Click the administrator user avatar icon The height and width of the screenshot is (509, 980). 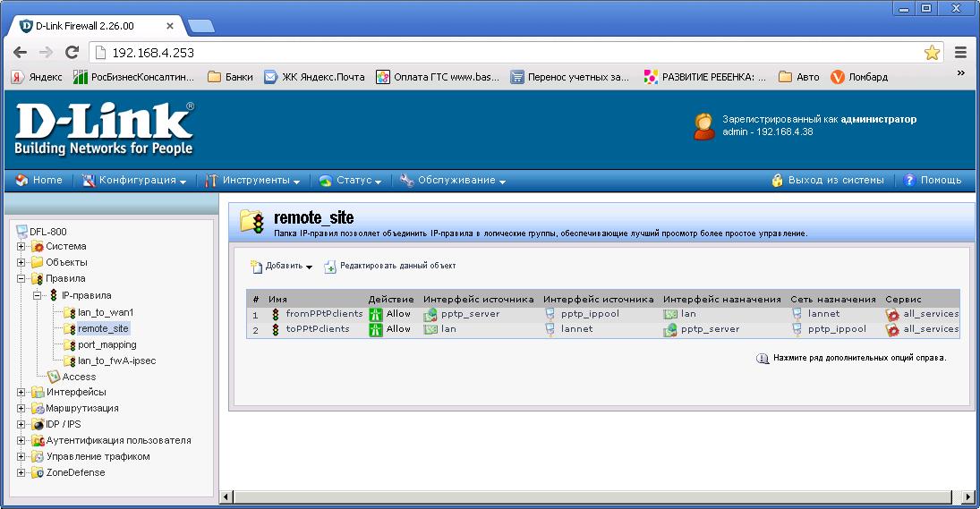coord(704,126)
